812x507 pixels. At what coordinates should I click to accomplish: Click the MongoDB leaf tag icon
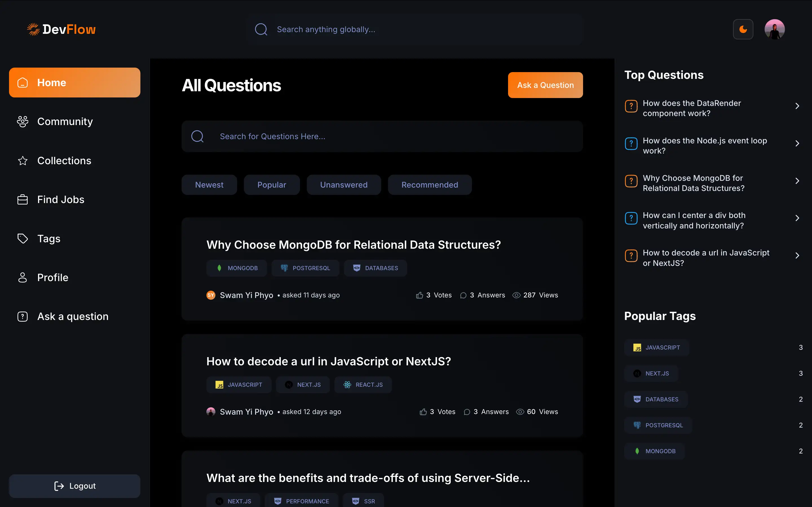(219, 268)
